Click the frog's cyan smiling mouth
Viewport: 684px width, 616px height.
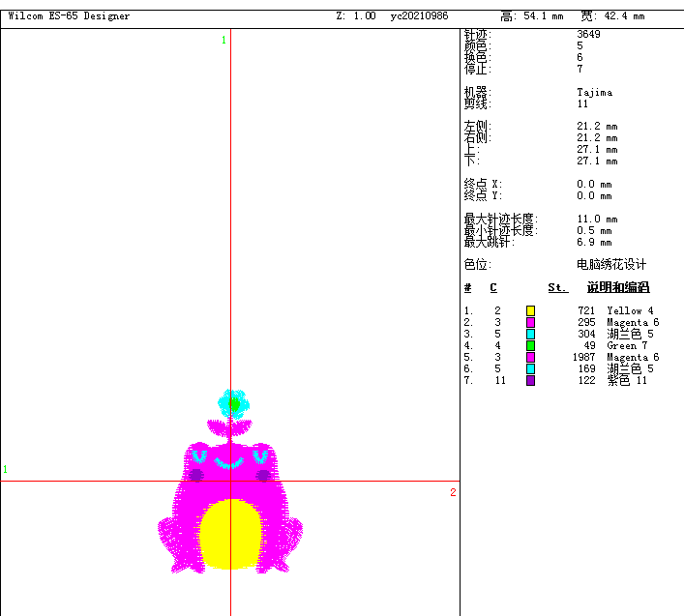coord(230,464)
